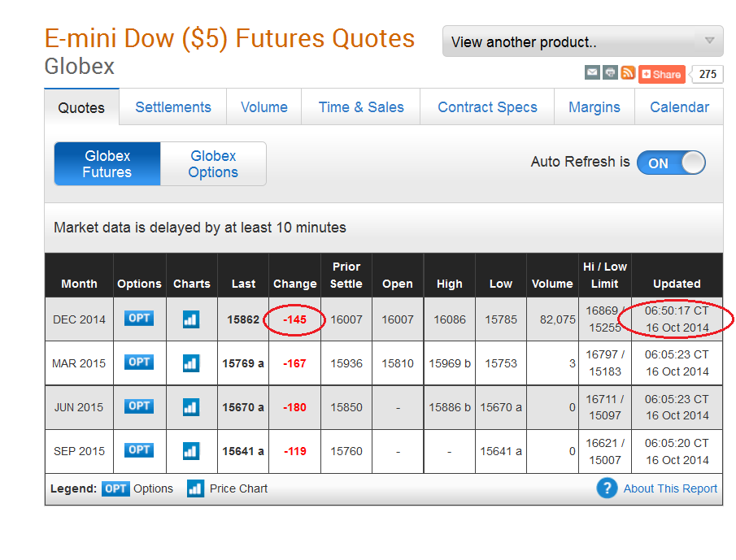
Task: Select the Globex Futures button
Action: (107, 163)
